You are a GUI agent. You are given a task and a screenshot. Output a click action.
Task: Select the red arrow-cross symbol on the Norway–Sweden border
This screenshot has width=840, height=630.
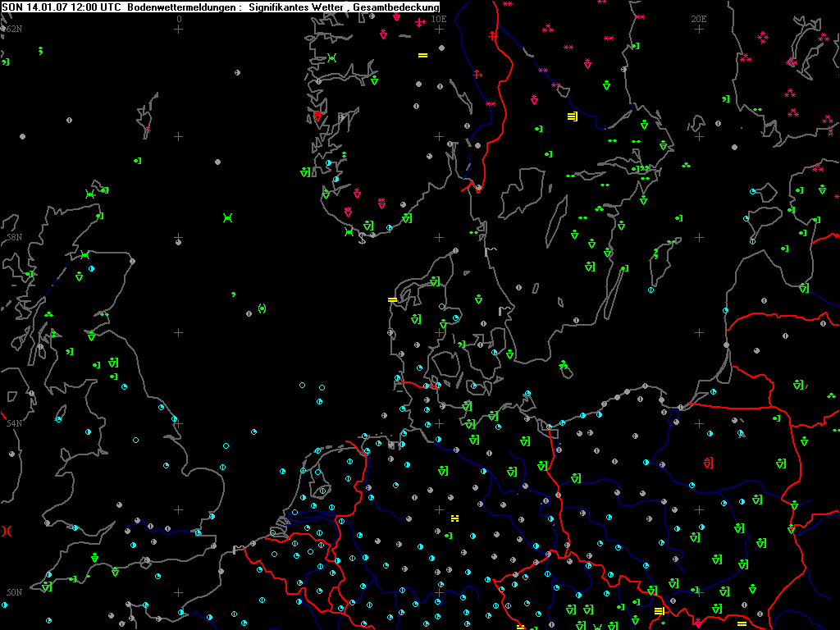(x=493, y=35)
